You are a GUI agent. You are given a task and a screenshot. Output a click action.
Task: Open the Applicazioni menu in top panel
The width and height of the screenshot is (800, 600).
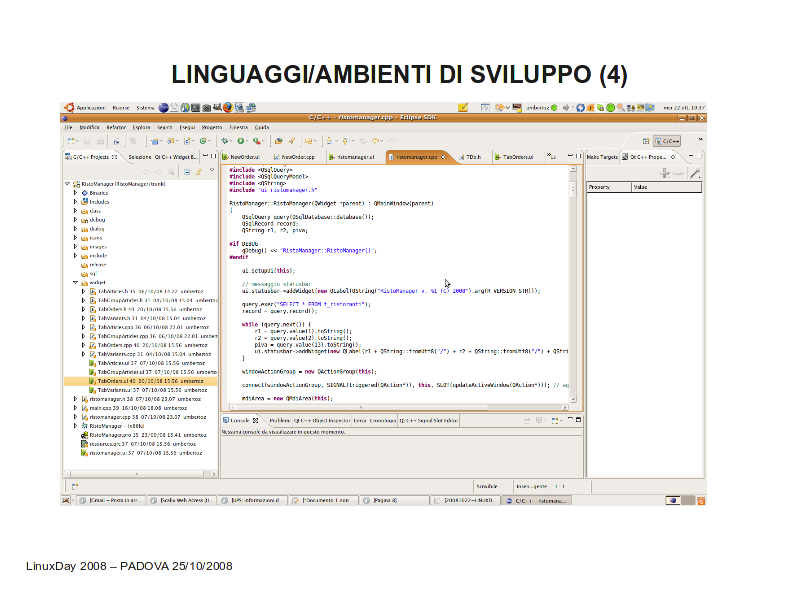(90, 107)
